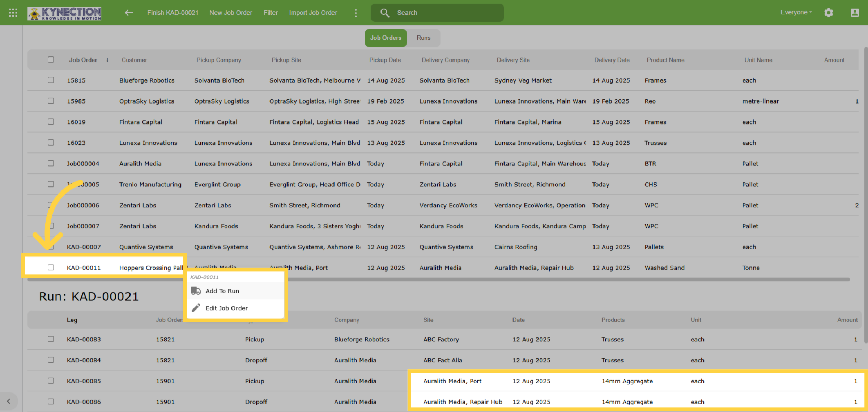The image size is (868, 412).
Task: Click the search magnifier icon
Action: (384, 13)
